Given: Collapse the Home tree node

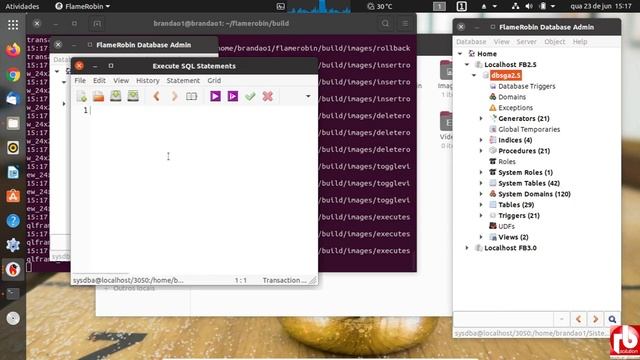Looking at the screenshot, I should (460, 53).
